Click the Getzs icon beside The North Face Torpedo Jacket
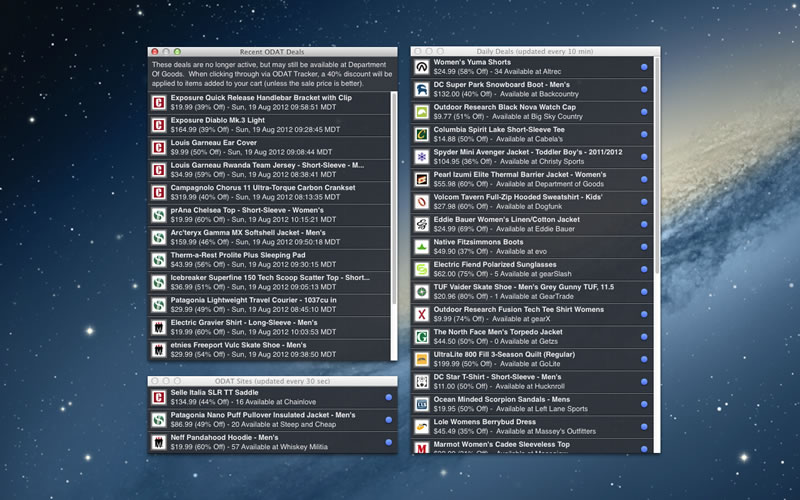The height and width of the screenshot is (500, 800). (421, 337)
